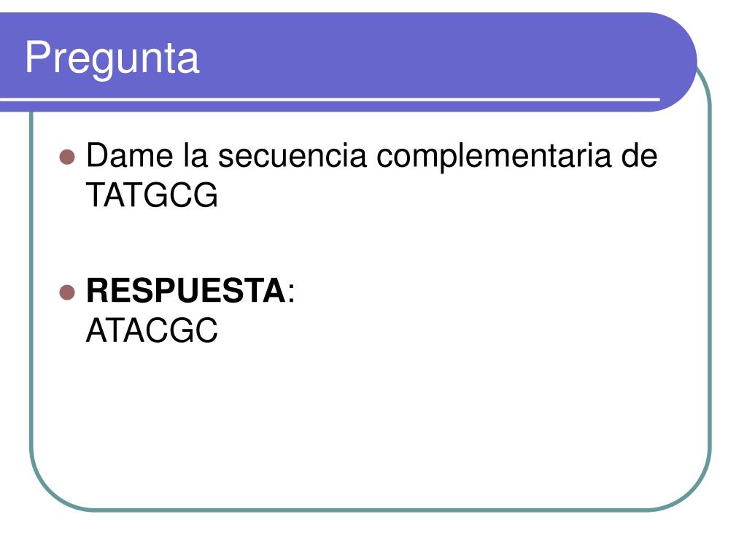The width and height of the screenshot is (747, 560).
Task: Select the TATGCG sequence text
Action: point(152,195)
